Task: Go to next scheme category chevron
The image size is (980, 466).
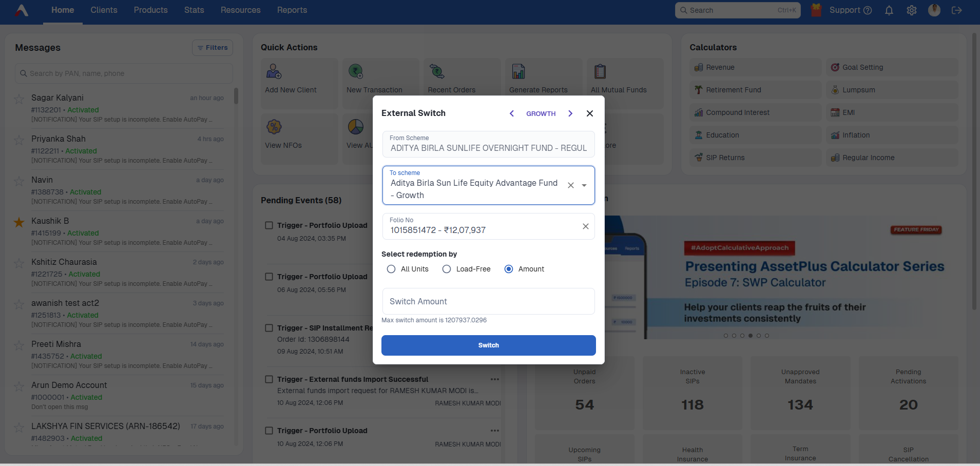Action: [570, 113]
